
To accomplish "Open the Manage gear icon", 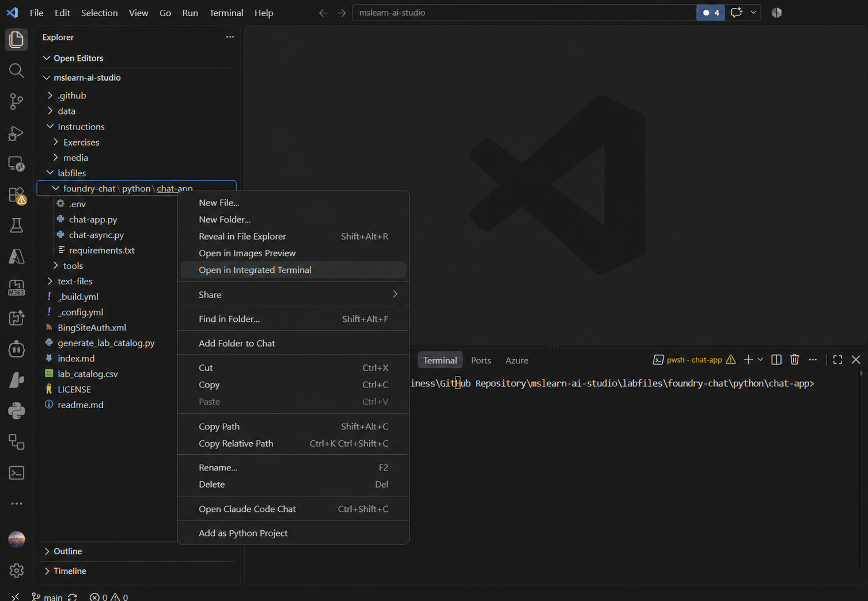I will 16,570.
